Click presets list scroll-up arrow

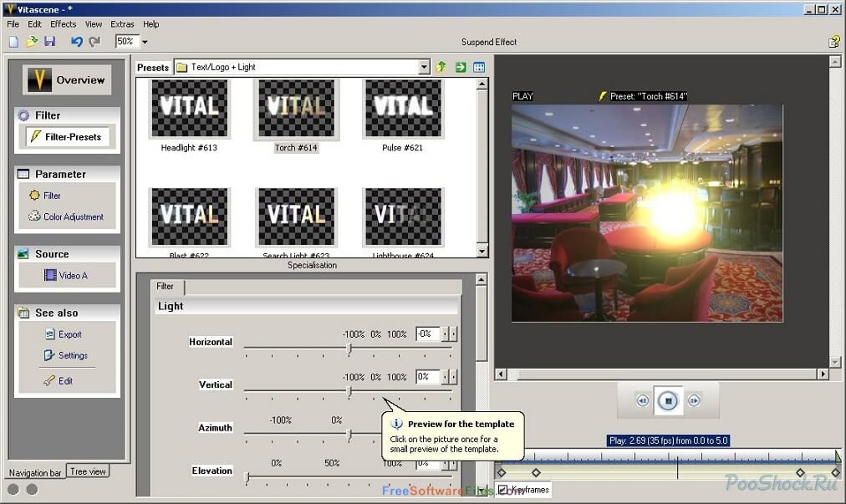[482, 84]
